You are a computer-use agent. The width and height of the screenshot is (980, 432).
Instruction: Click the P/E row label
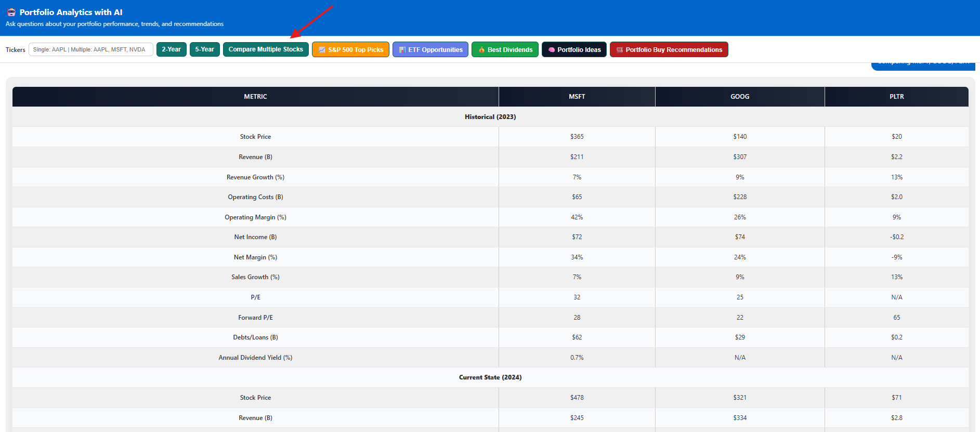click(x=255, y=297)
